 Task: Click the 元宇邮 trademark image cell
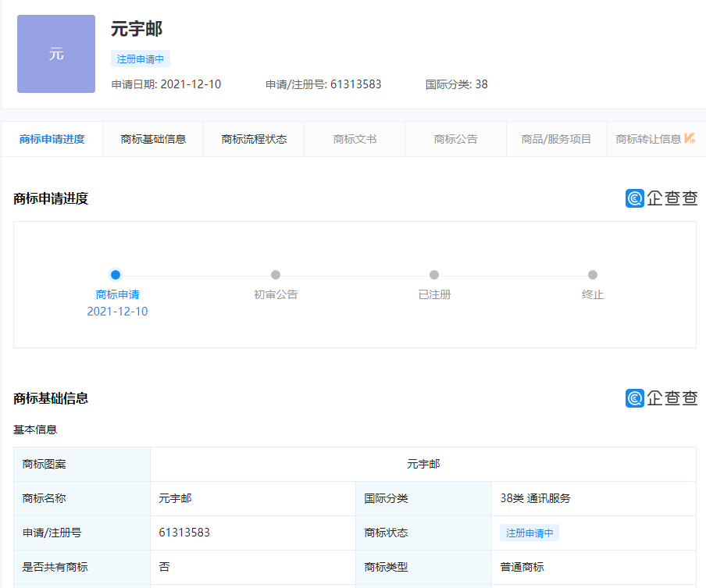[423, 464]
